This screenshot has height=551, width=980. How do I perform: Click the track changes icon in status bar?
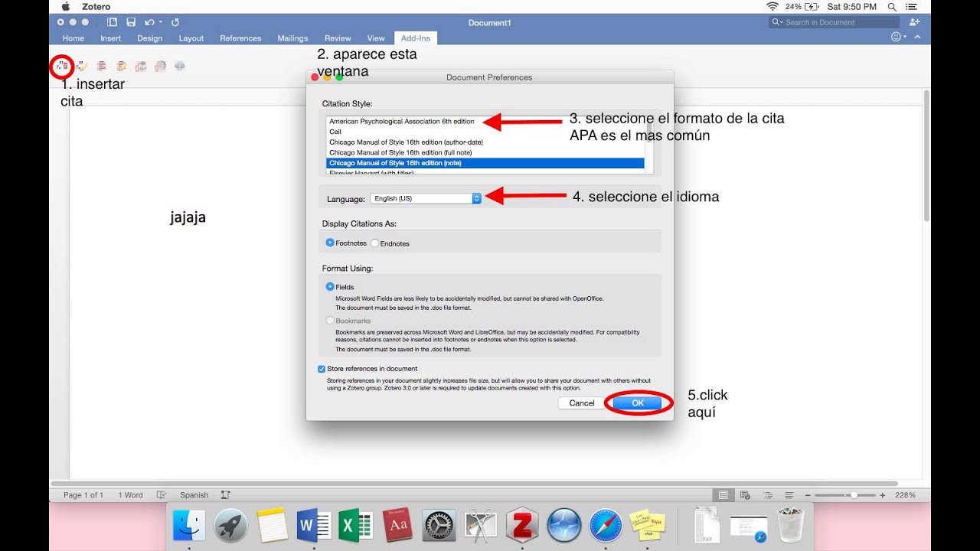pos(225,495)
